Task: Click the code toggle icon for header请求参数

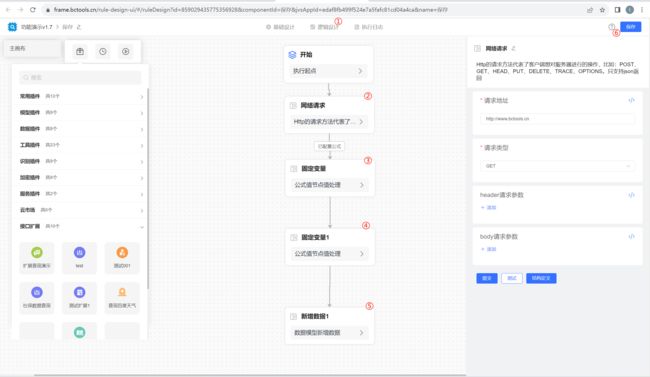Action: pyautogui.click(x=631, y=195)
